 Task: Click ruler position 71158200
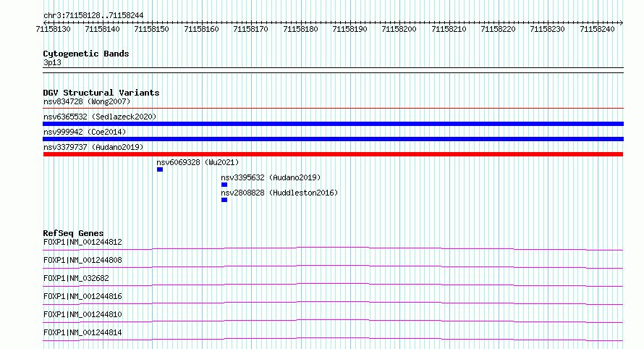(x=399, y=29)
